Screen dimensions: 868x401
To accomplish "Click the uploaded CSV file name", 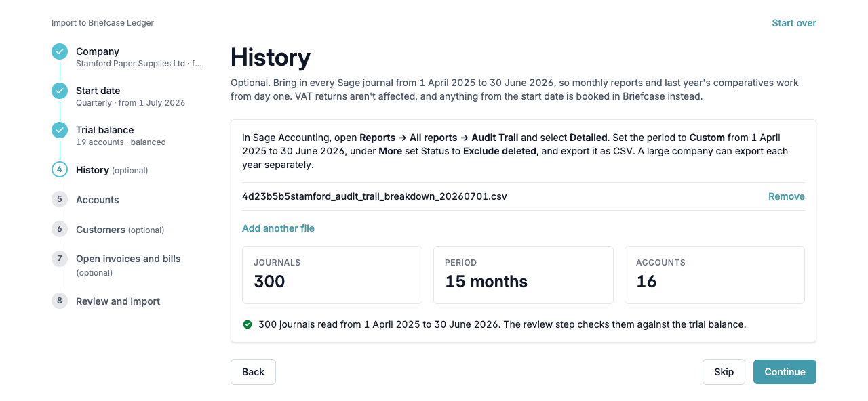I will click(x=374, y=196).
